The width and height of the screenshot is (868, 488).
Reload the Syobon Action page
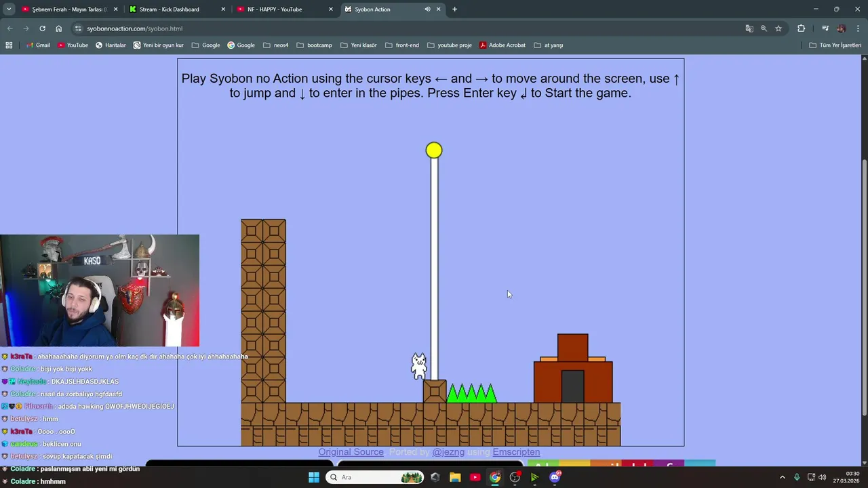pyautogui.click(x=42, y=28)
